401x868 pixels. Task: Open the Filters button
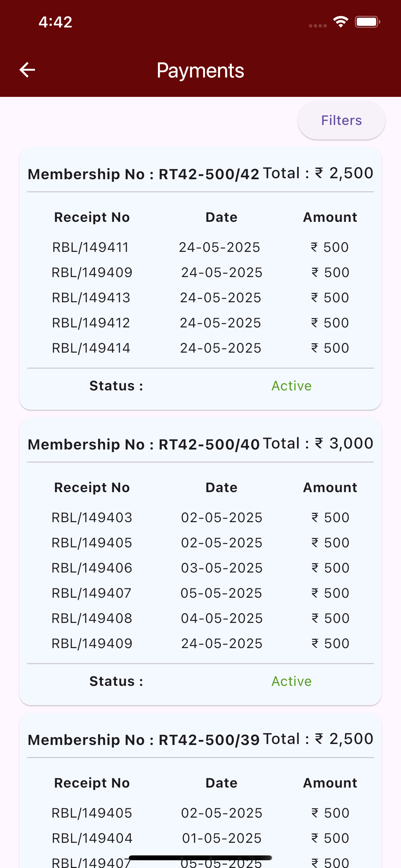[x=341, y=120]
